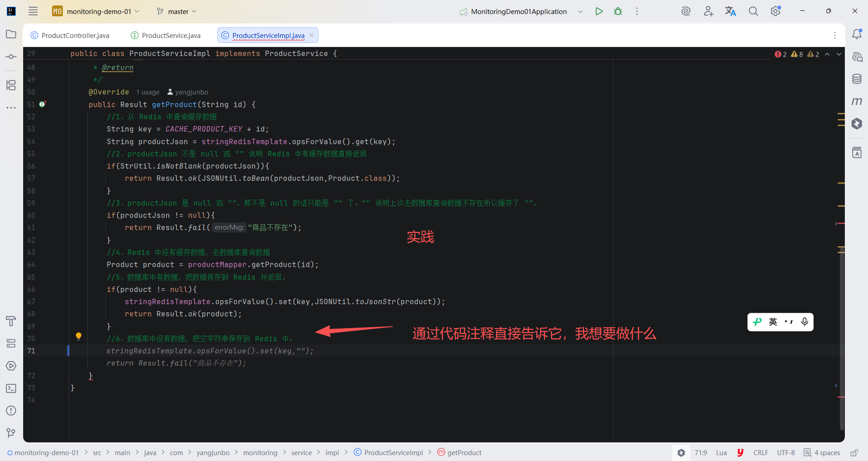Viewport: 868px width, 461px height.
Task: Run MonitoringDemo01Application
Action: click(599, 11)
